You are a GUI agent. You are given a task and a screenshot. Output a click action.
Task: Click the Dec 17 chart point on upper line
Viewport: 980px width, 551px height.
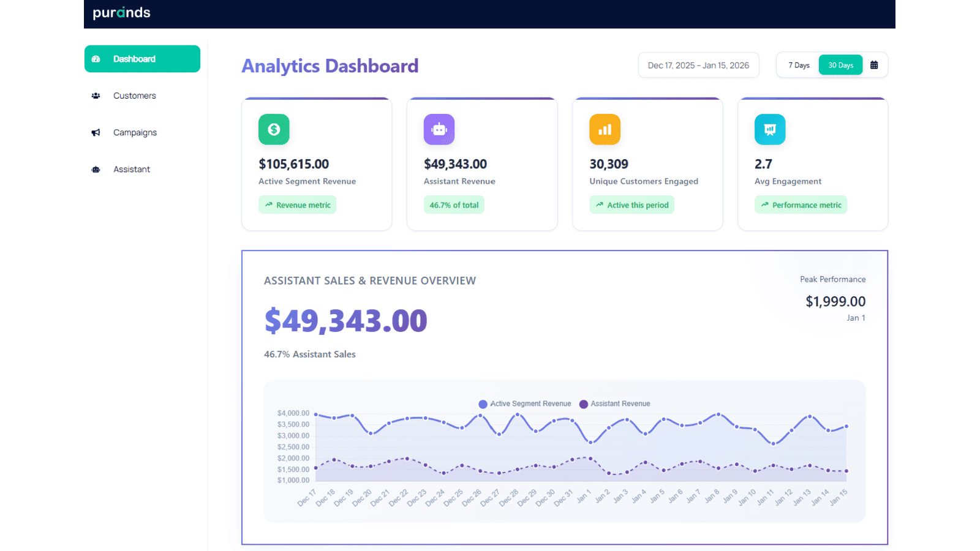(315, 414)
